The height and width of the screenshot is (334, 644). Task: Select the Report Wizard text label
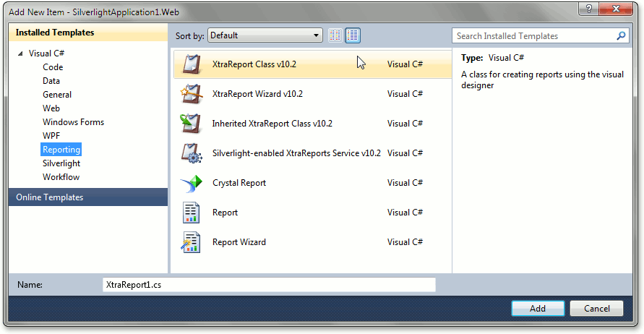click(239, 242)
